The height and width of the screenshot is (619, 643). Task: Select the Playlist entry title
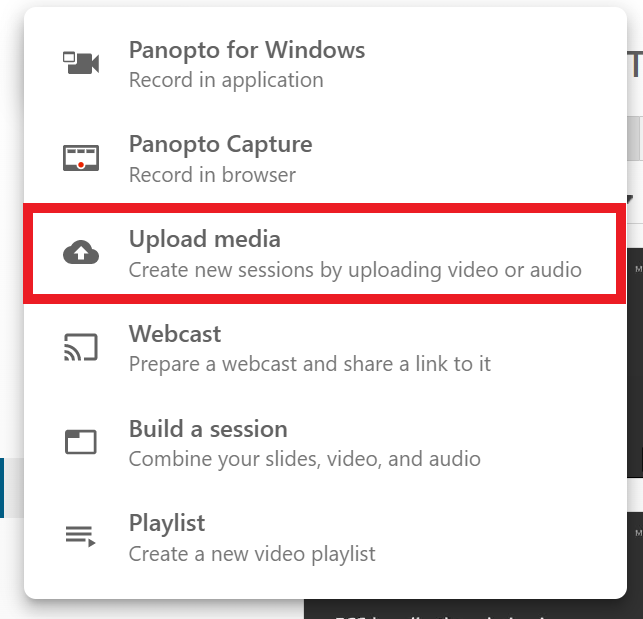point(167,523)
